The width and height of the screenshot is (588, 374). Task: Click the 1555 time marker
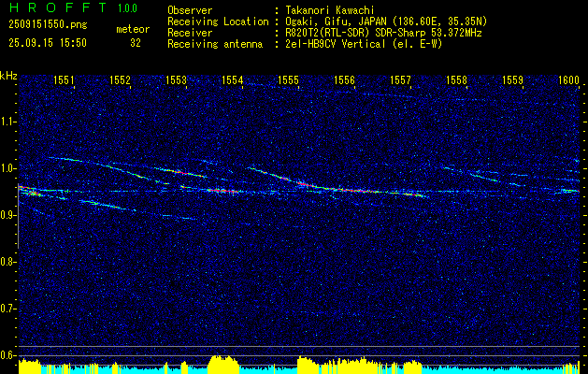[288, 79]
